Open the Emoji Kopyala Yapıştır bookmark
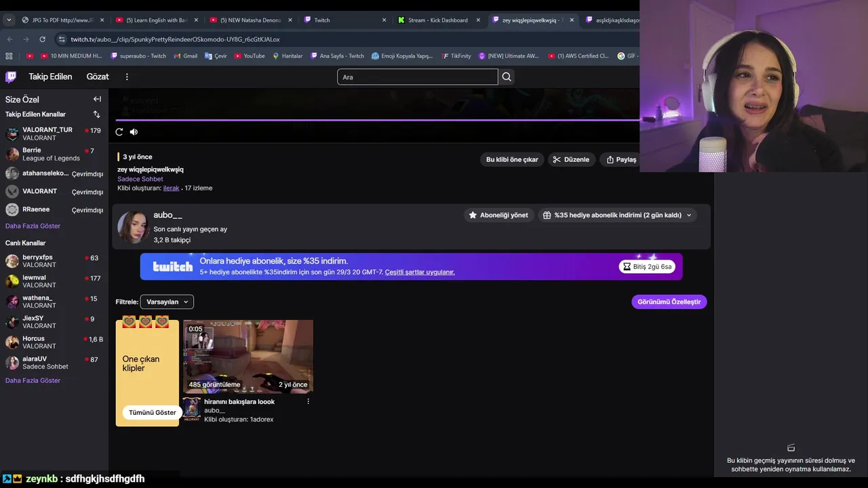 402,56
